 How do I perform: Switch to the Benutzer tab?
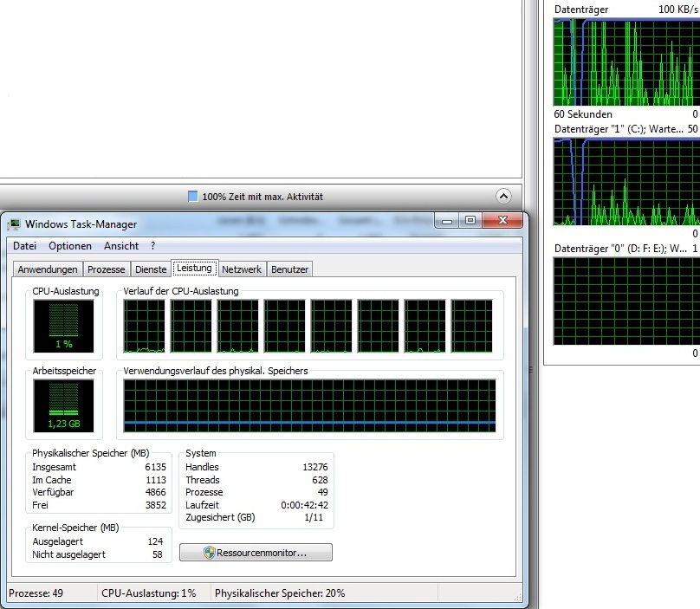pos(289,269)
